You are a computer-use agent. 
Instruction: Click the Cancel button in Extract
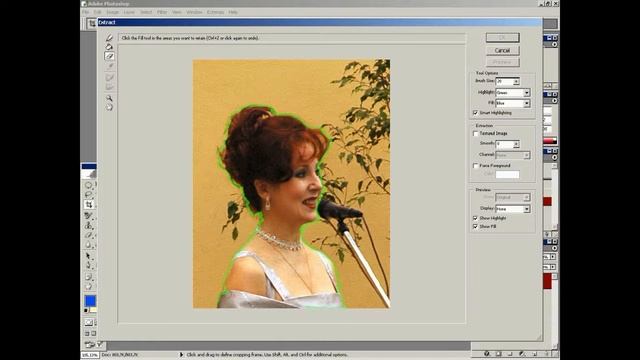(x=502, y=50)
